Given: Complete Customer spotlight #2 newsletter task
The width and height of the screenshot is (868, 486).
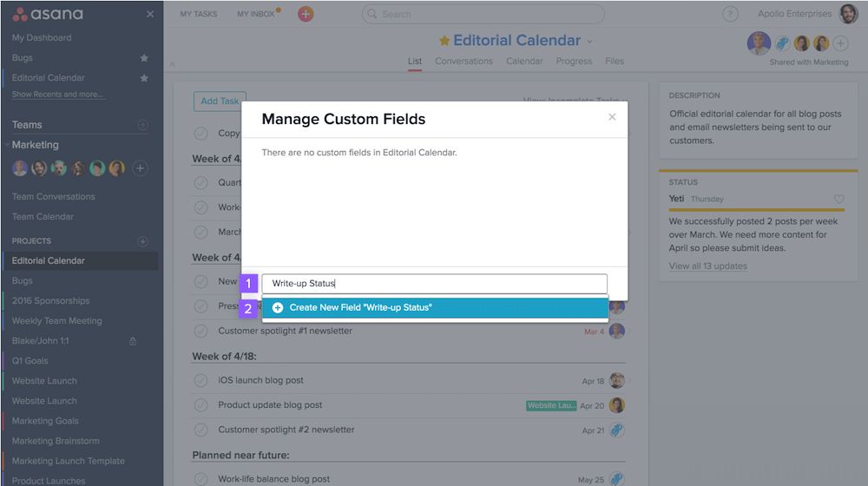Looking at the screenshot, I should pyautogui.click(x=201, y=430).
